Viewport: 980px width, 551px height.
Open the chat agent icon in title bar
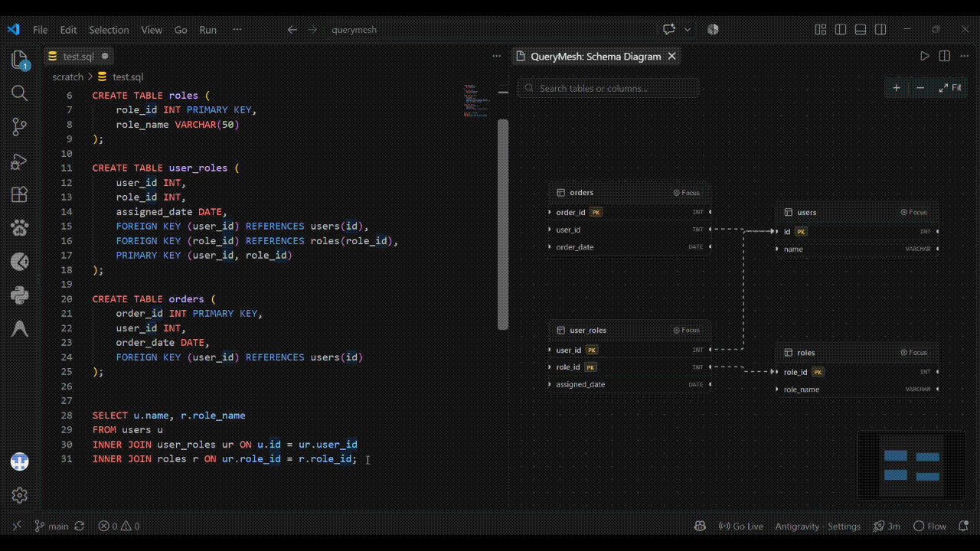669,30
